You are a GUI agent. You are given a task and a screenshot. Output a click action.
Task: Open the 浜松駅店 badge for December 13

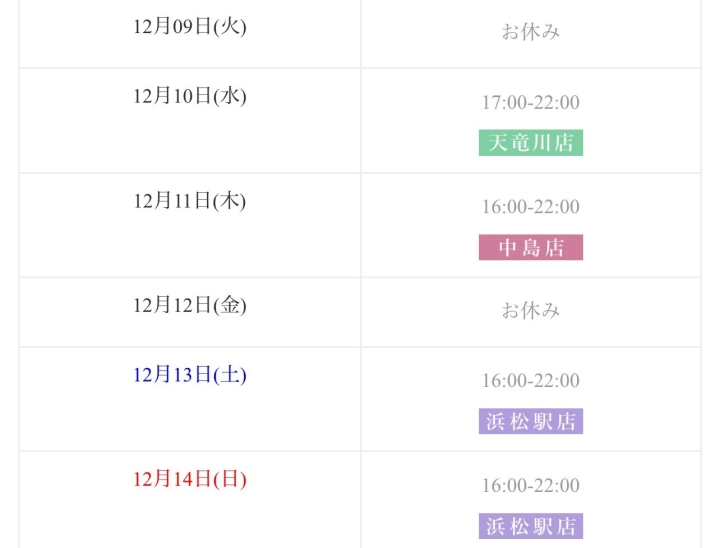(530, 421)
